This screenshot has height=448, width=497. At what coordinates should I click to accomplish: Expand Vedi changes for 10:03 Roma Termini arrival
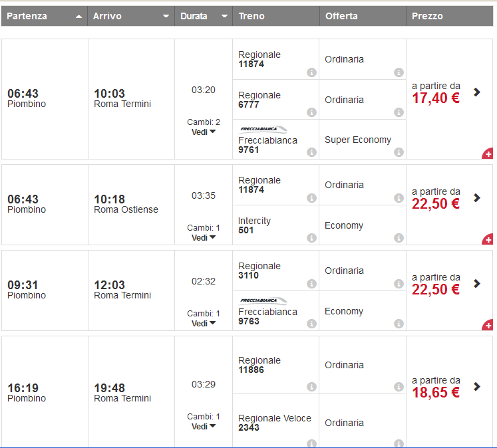pyautogui.click(x=203, y=132)
